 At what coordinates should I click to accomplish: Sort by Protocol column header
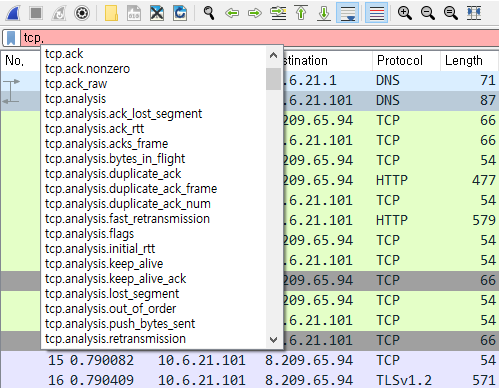click(406, 61)
